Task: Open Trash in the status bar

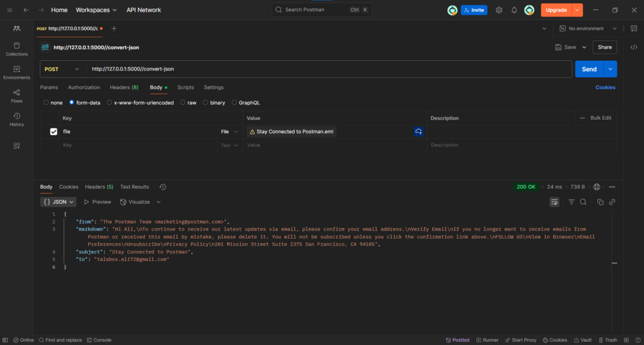Action: [607, 340]
